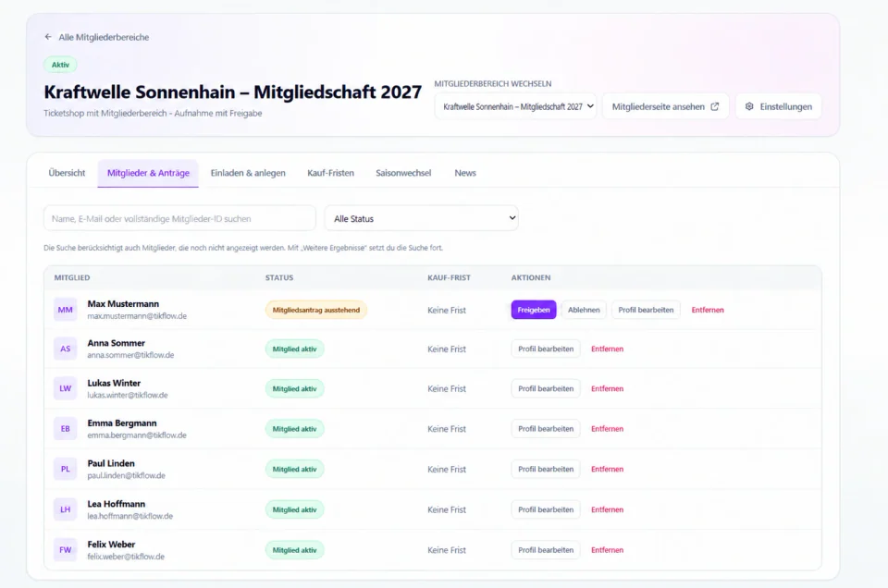
Task: Edit Anna Sommer's profile
Action: pyautogui.click(x=546, y=349)
